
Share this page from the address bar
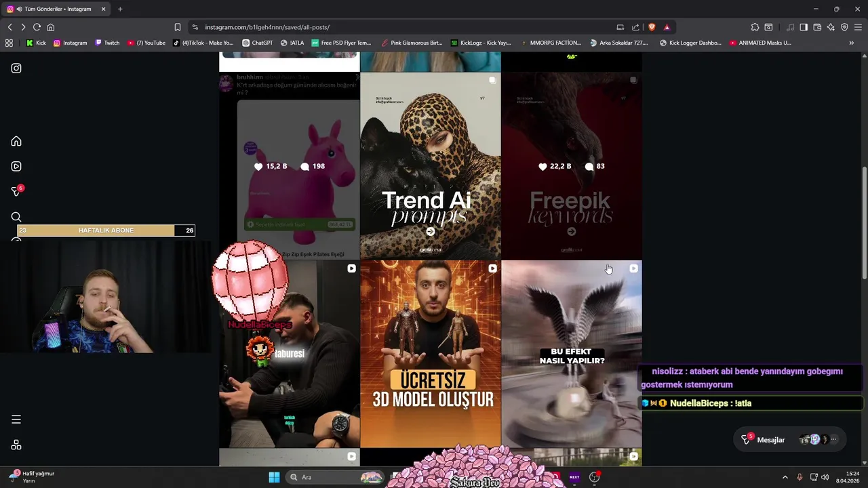635,27
